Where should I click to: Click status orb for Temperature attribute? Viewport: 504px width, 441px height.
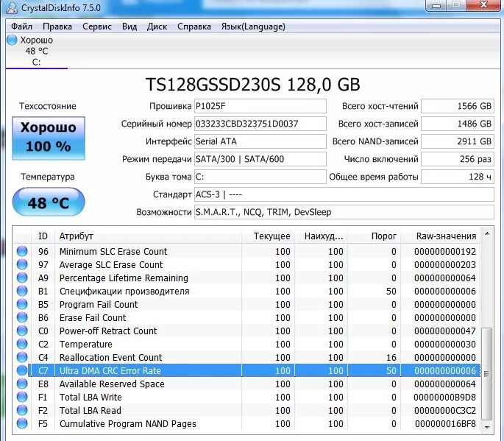click(22, 344)
